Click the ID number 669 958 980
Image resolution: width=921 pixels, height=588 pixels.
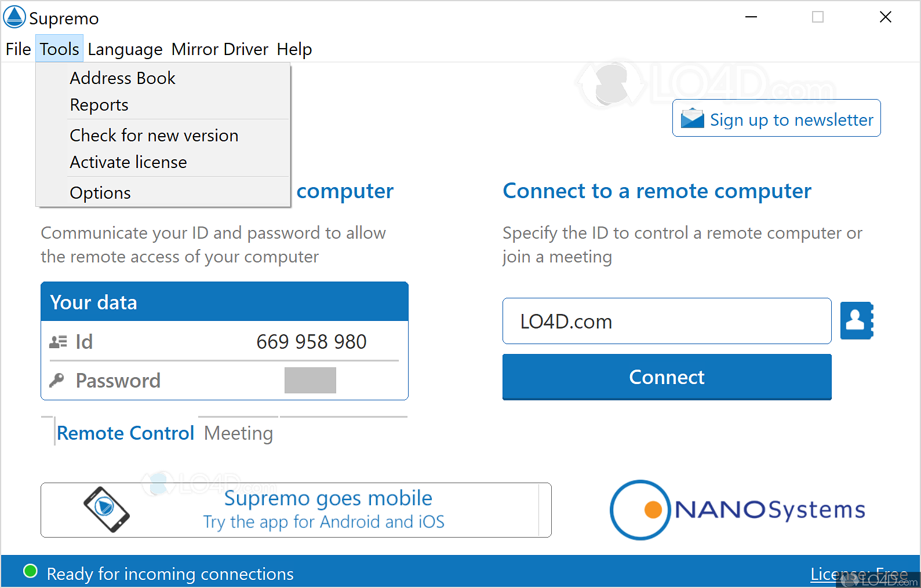click(x=311, y=342)
